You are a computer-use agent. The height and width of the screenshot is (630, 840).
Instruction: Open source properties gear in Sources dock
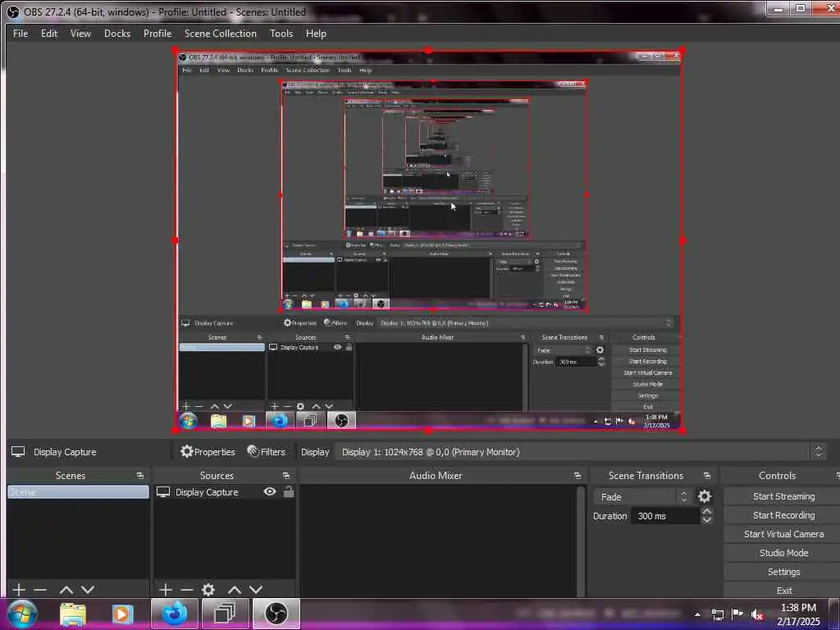[x=208, y=589]
